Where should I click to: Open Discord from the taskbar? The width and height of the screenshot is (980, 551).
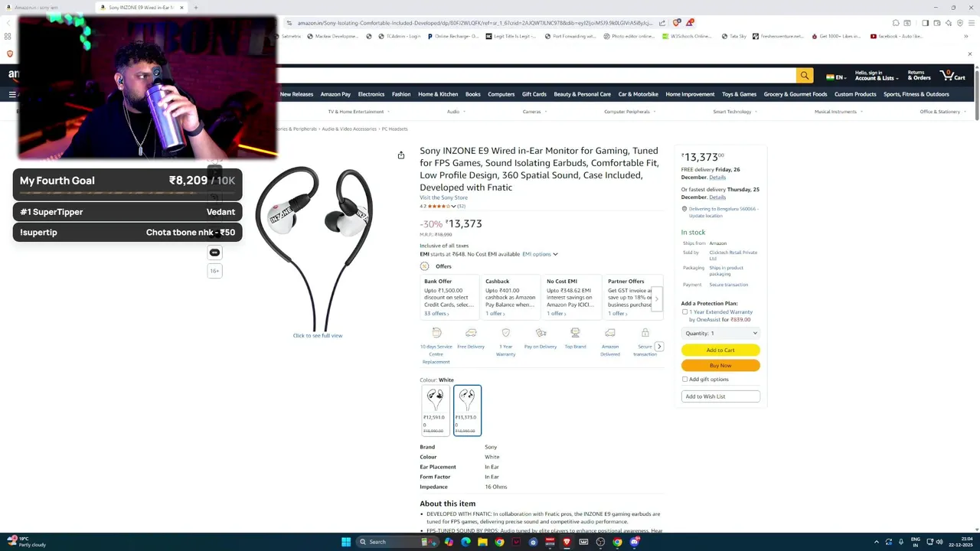coord(634,542)
